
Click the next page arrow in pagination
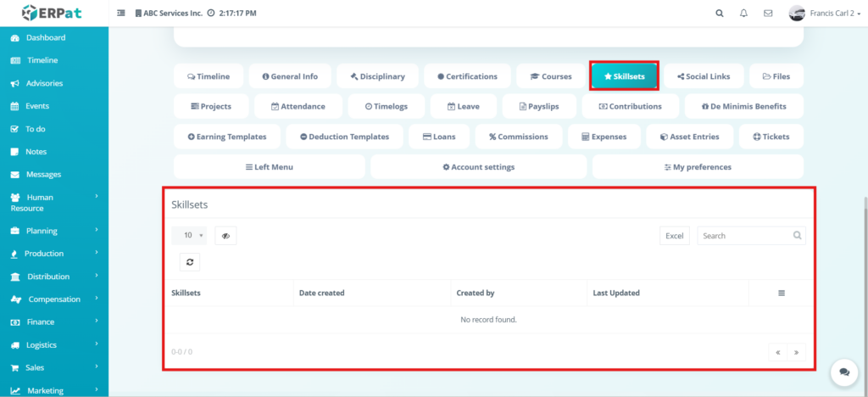pyautogui.click(x=797, y=351)
